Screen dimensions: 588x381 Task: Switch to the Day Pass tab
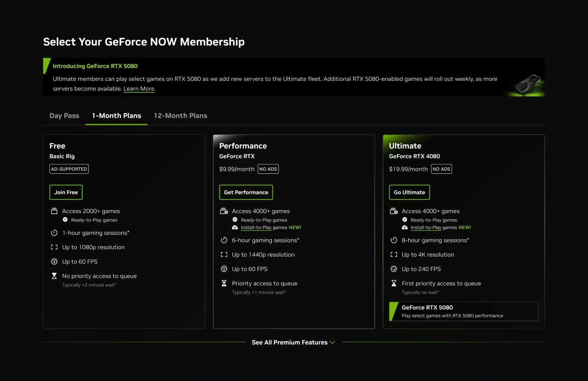click(64, 116)
